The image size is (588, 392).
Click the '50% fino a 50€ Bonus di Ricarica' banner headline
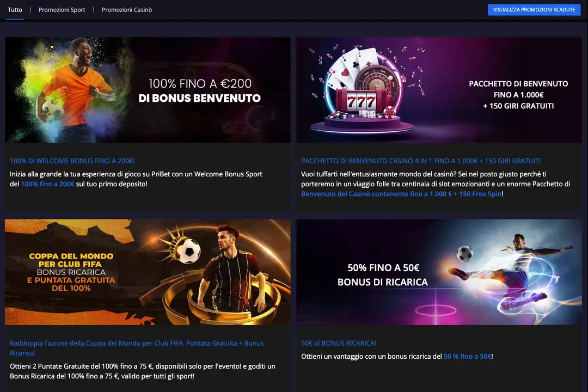click(x=383, y=275)
